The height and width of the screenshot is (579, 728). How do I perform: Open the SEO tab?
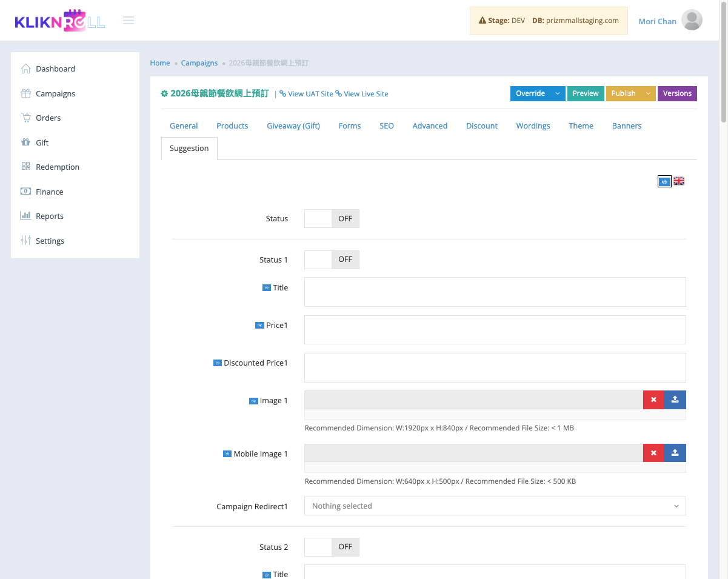click(x=387, y=126)
